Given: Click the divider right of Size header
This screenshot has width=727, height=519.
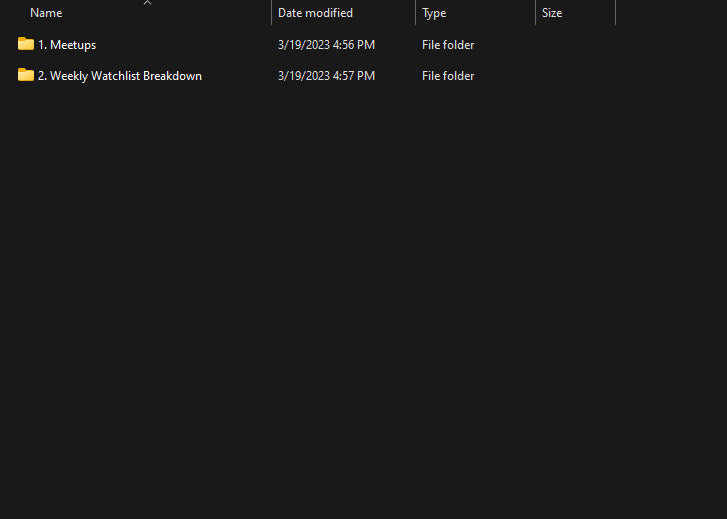Looking at the screenshot, I should [615, 13].
